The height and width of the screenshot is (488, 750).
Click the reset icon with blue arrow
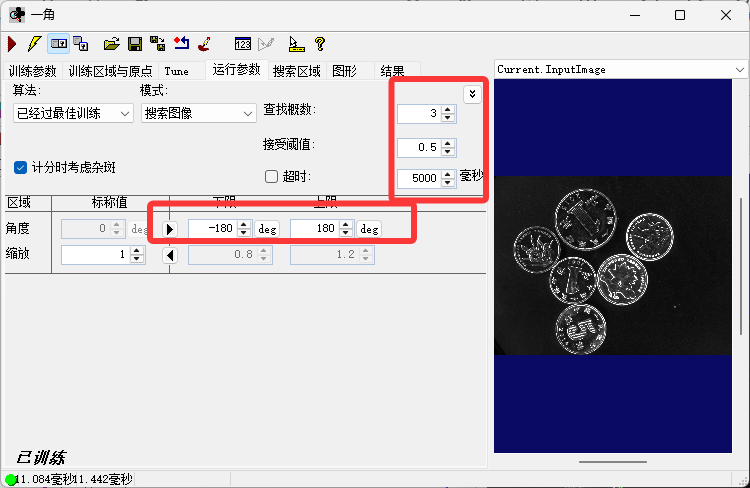click(x=181, y=44)
